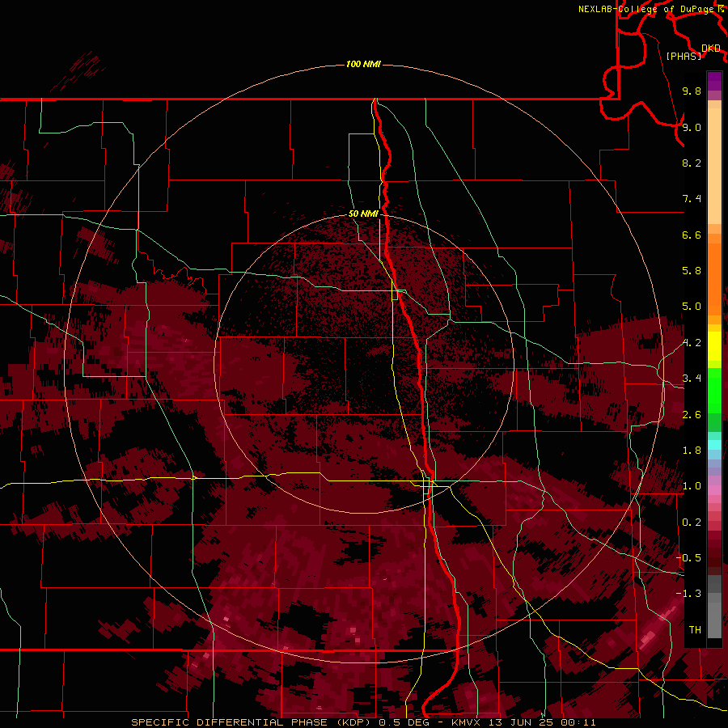Click the 4.2 value on the color scale
This screenshot has width=728, height=728.
pos(692,343)
